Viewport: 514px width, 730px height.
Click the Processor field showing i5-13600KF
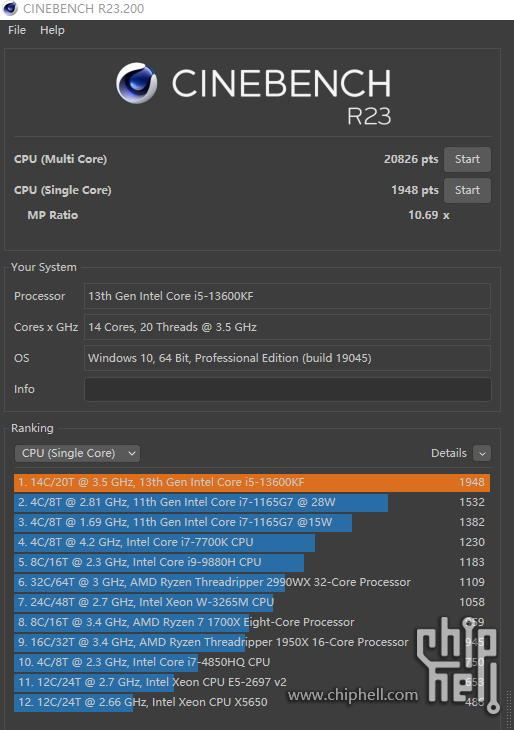287,296
